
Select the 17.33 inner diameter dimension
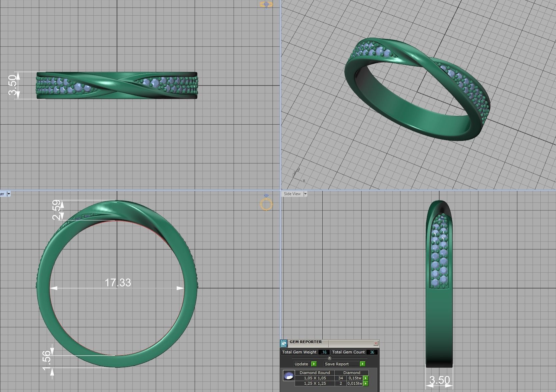pos(118,283)
